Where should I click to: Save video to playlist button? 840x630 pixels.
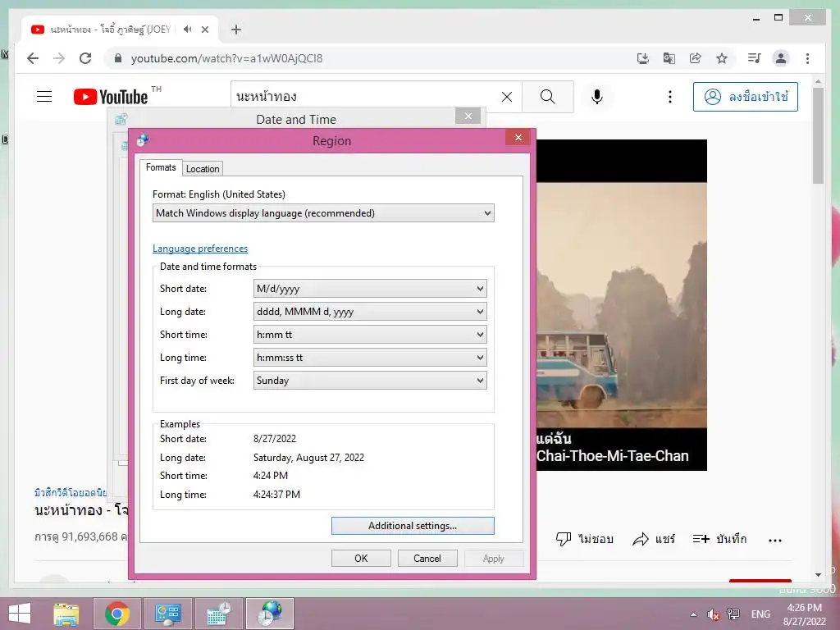click(x=719, y=539)
